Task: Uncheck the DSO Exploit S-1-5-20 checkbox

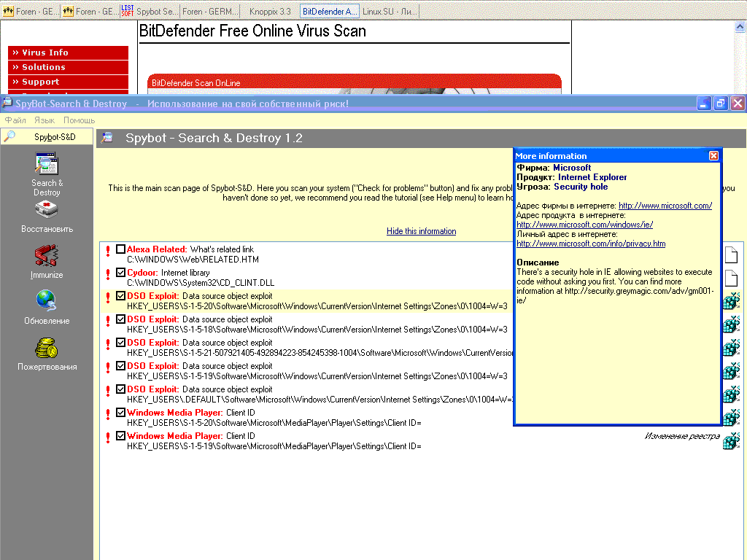Action: tap(120, 296)
